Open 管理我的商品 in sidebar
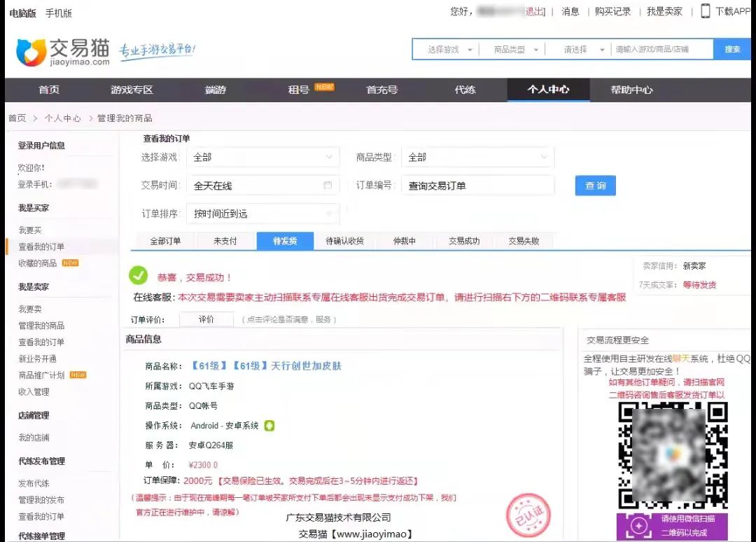Viewport: 756px width, 542px height. point(41,326)
